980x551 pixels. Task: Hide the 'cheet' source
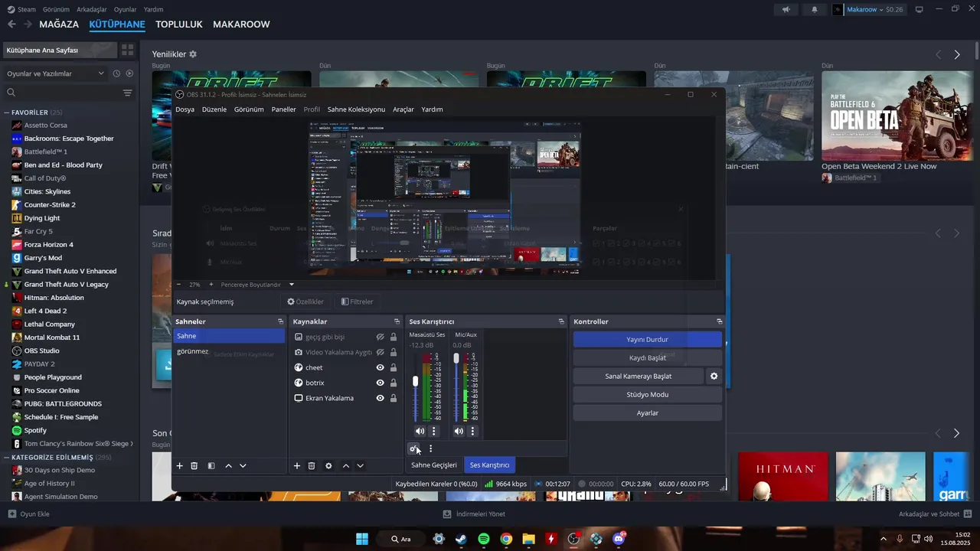point(380,367)
